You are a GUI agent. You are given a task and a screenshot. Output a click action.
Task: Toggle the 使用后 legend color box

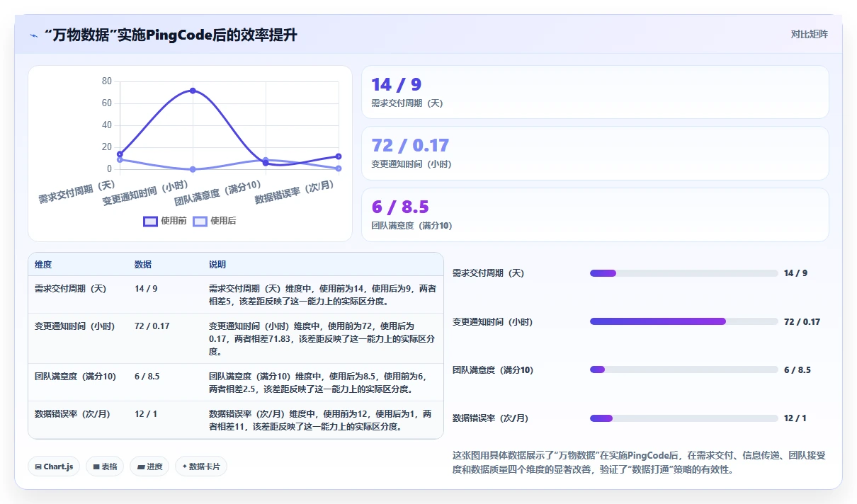pos(200,221)
